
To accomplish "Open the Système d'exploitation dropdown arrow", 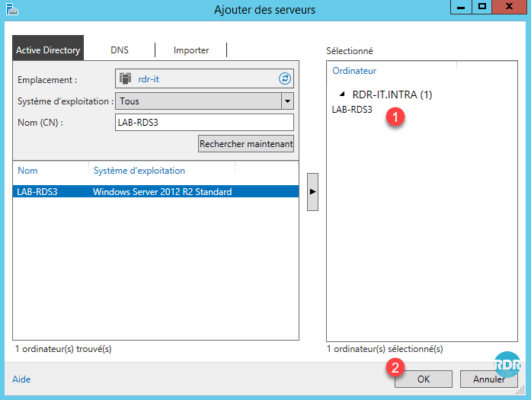I will (x=287, y=101).
